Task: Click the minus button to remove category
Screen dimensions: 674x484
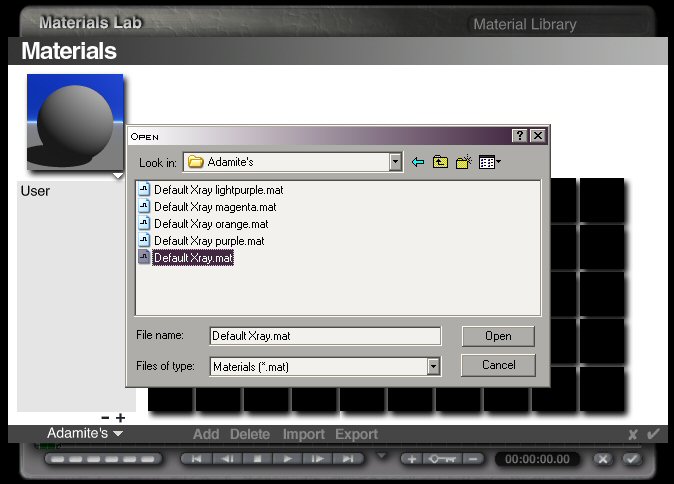Action: [105, 417]
